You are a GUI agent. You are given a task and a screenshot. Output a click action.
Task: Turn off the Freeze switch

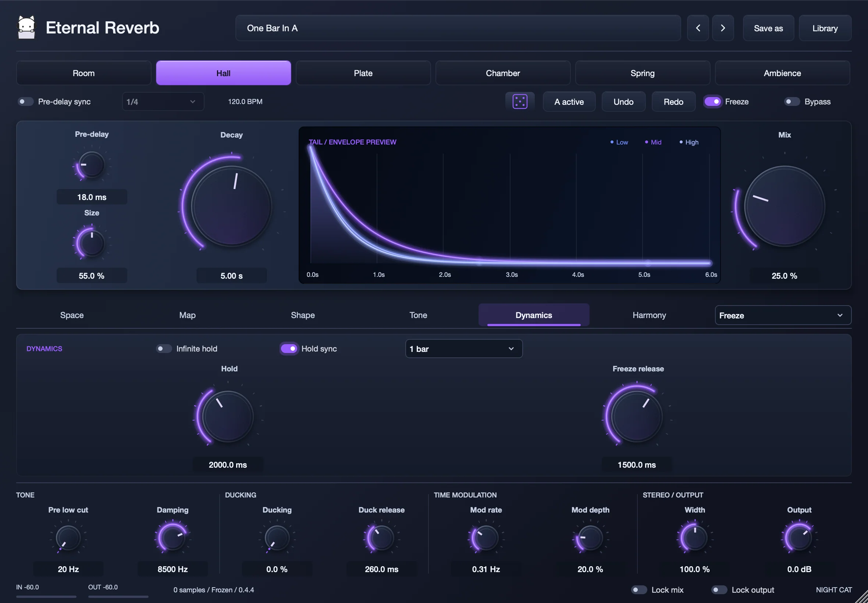click(x=712, y=101)
